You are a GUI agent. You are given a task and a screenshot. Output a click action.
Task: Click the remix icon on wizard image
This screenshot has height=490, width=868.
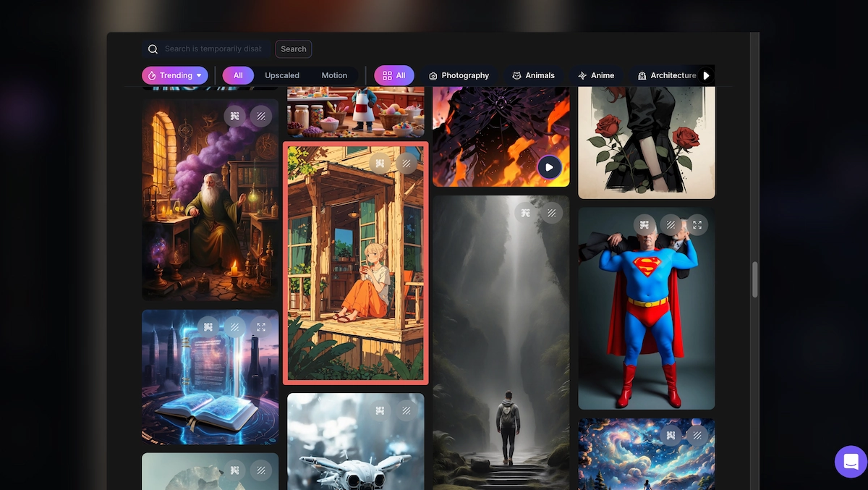234,116
